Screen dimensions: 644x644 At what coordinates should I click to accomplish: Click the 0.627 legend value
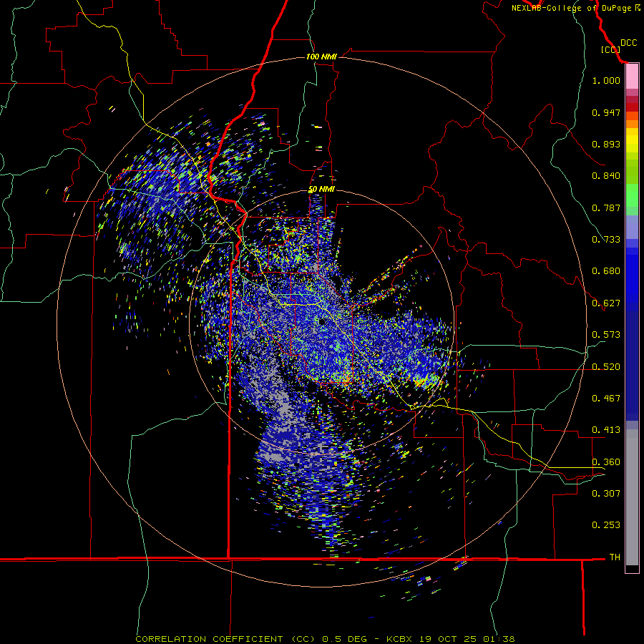tap(606, 303)
